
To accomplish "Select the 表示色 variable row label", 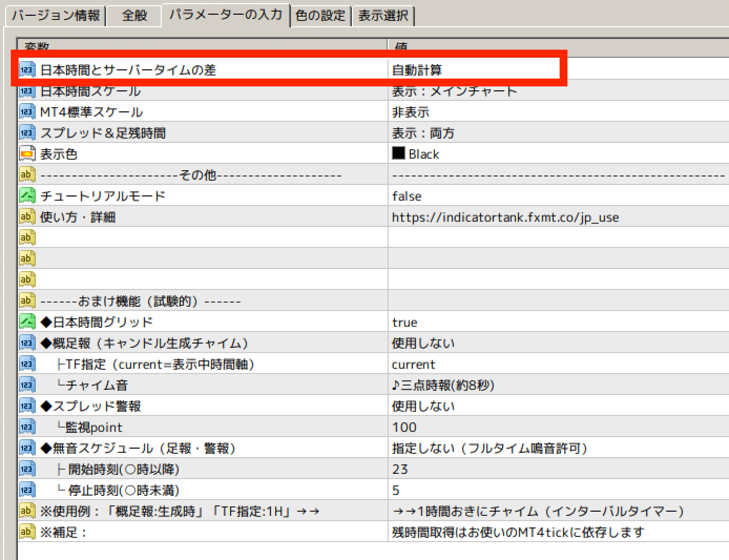I will pos(59,154).
